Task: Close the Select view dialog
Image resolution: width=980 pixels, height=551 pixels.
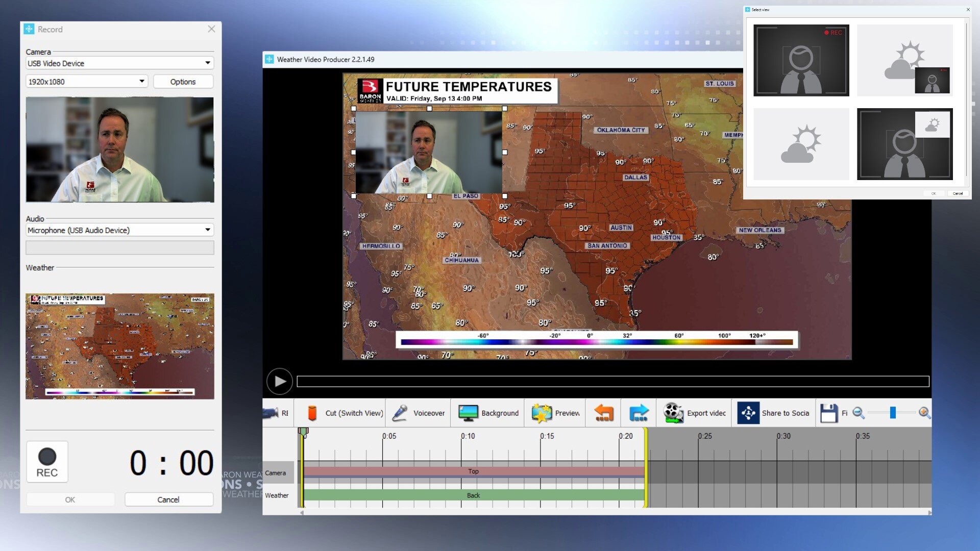Action: (968, 9)
